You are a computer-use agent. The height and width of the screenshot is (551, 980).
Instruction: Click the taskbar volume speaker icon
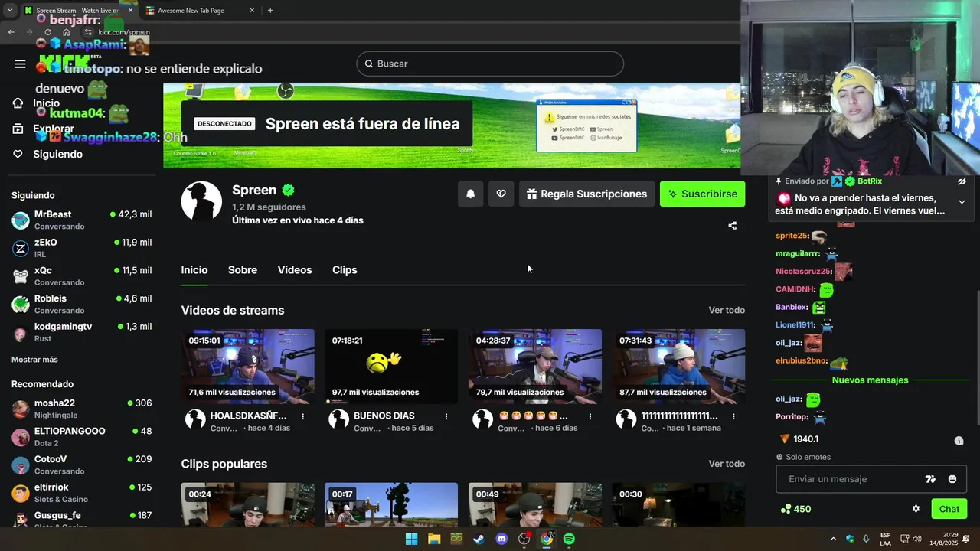point(917,539)
